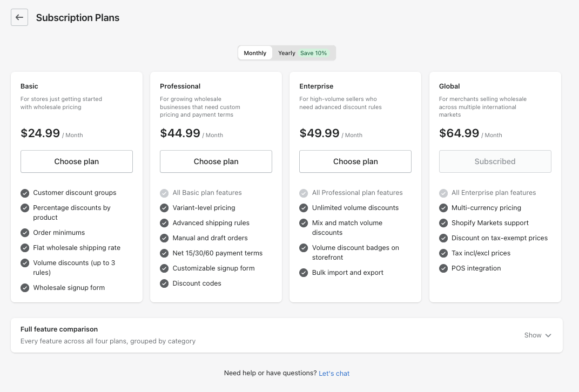
Task: Click the 'Order minimums' feature text
Action: point(59,233)
